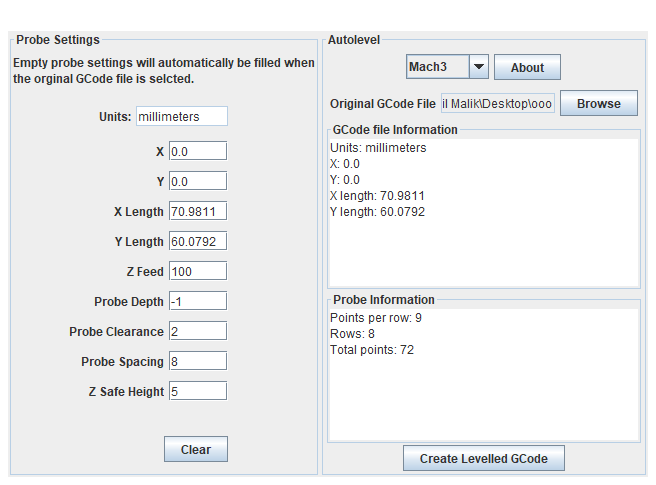Click inside GCode file Information text area
Viewport: 656px width, 485px height.
(x=483, y=250)
